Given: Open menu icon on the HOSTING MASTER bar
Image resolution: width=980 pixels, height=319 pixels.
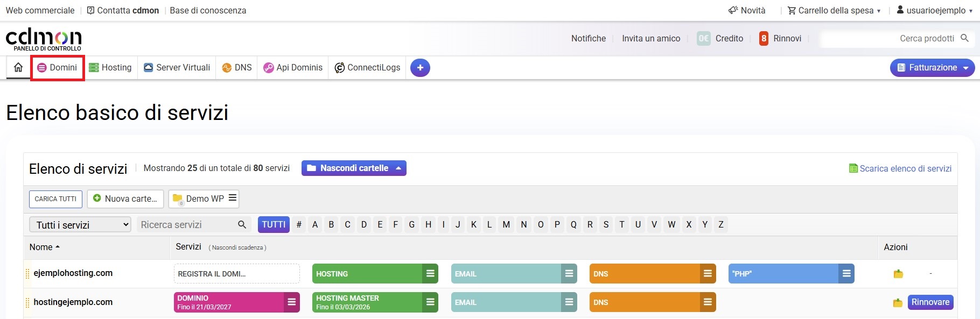Looking at the screenshot, I should (430, 302).
